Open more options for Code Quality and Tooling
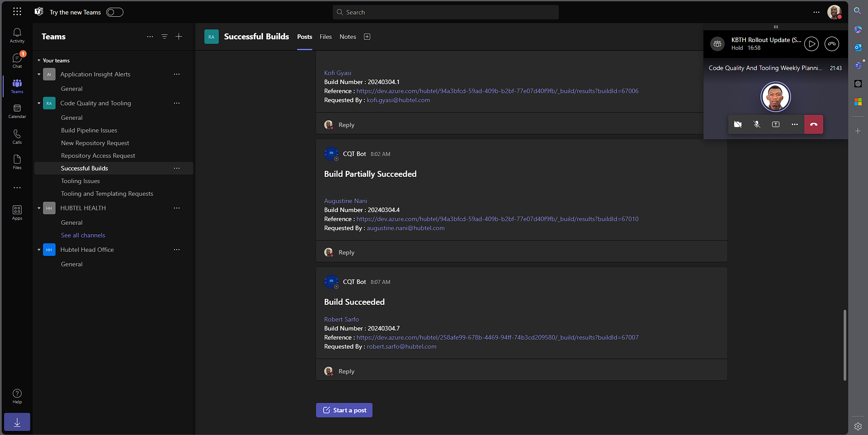The image size is (868, 435). pos(177,103)
